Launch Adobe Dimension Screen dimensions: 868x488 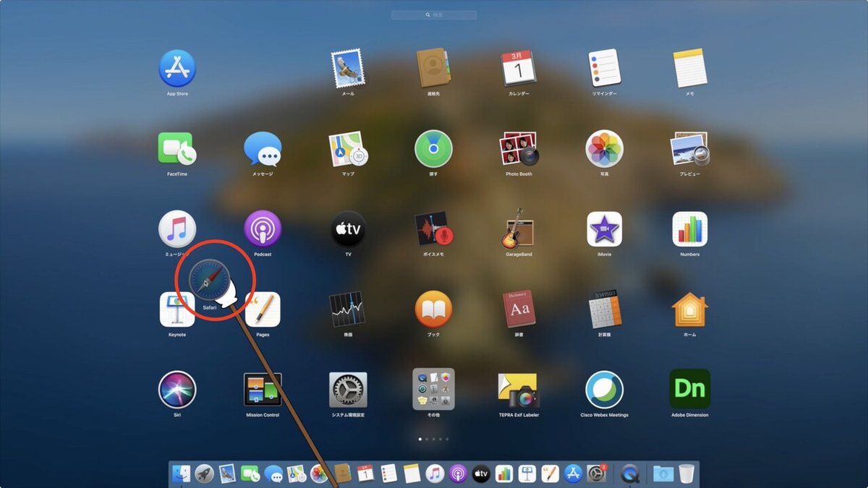tap(689, 389)
